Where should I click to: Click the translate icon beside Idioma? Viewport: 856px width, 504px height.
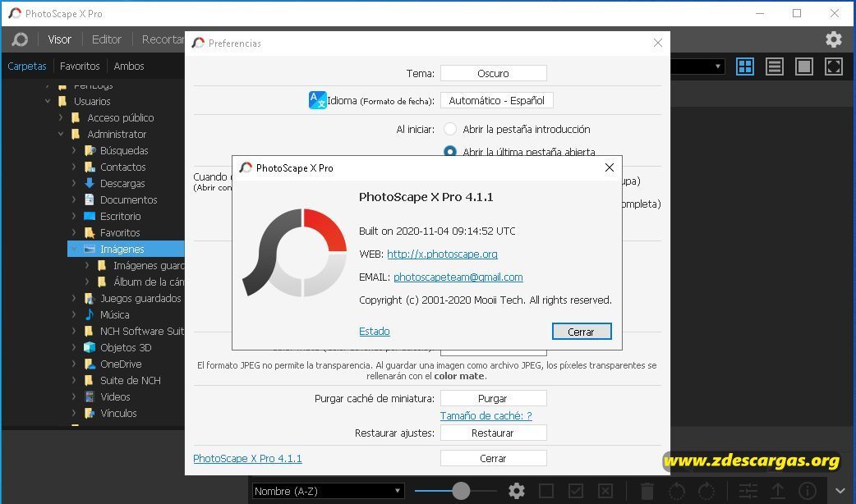coord(317,100)
